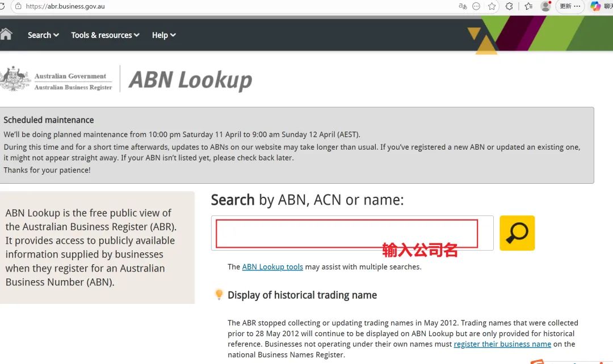Viewport: 613px width, 364px height.
Task: Open the browser extensions puzzle icon
Action: tap(509, 6)
